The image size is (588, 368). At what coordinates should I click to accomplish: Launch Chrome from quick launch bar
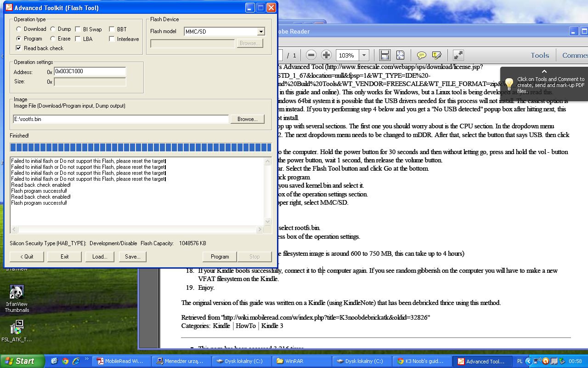click(x=65, y=361)
